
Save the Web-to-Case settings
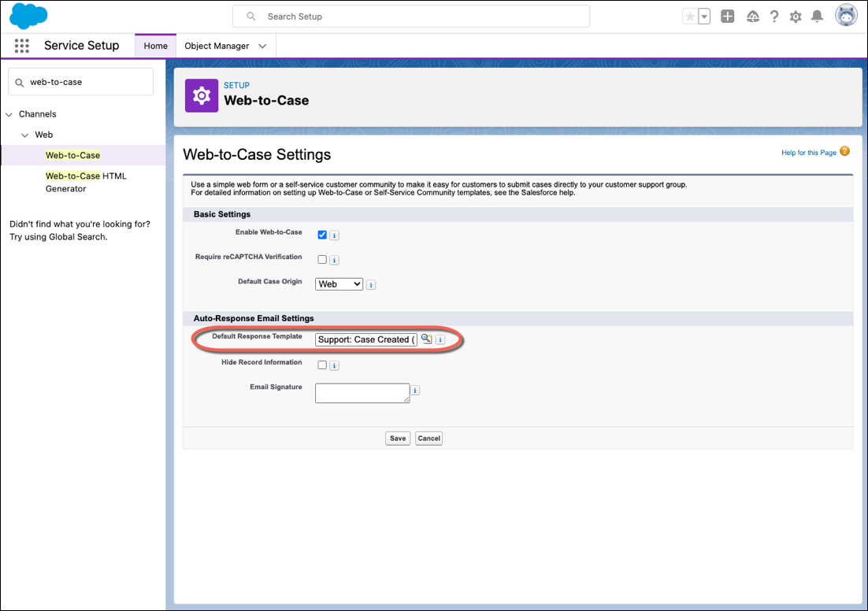[398, 439]
